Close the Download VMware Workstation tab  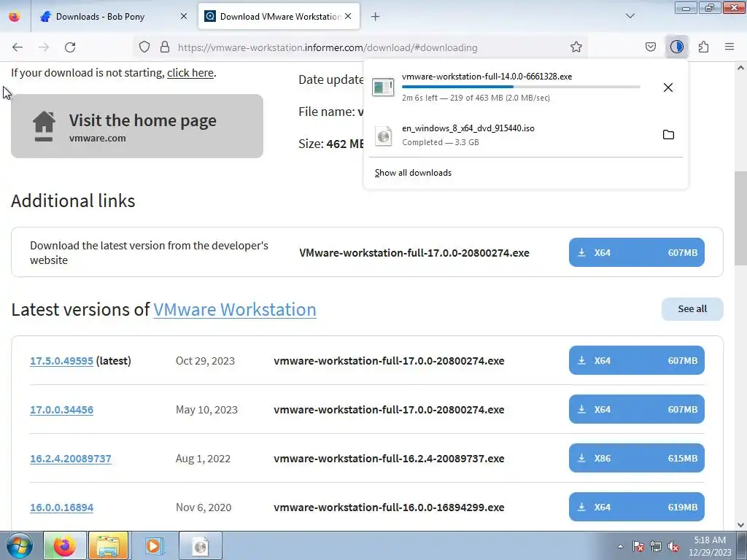click(348, 17)
